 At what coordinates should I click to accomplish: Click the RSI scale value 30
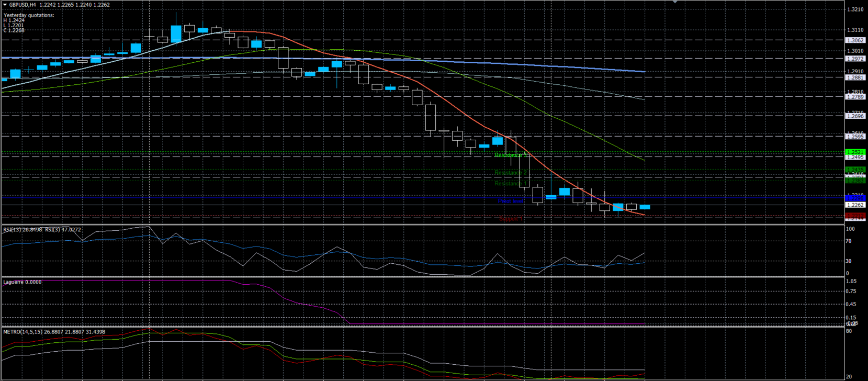coord(849,261)
